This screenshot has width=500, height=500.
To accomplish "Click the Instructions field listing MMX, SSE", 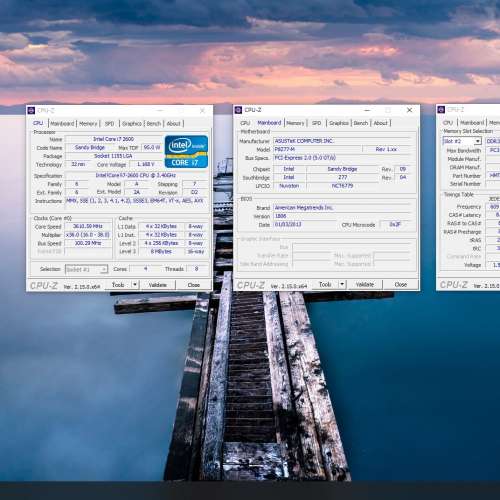I will (136, 201).
